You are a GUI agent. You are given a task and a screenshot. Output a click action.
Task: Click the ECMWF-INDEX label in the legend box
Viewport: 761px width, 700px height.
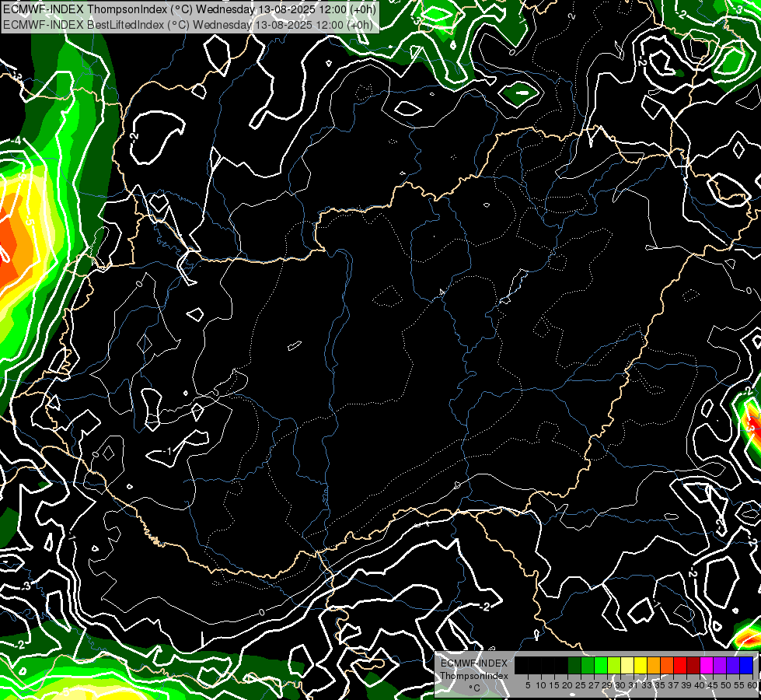[473, 663]
